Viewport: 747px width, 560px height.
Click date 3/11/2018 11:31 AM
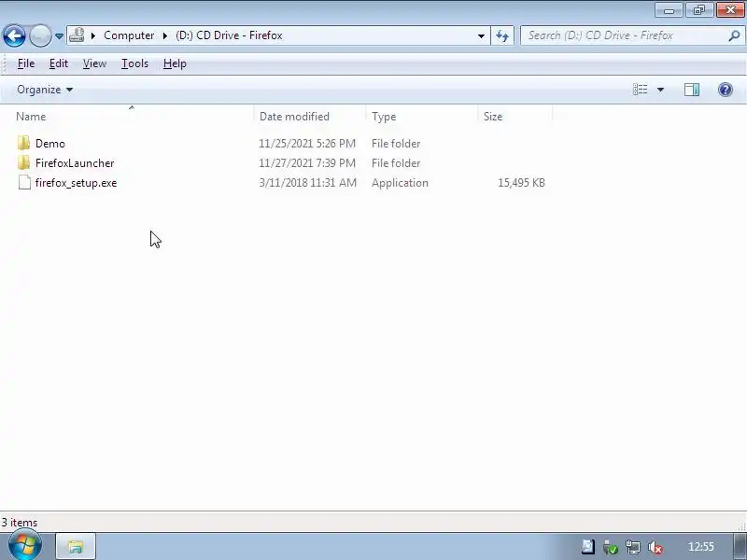(x=308, y=183)
